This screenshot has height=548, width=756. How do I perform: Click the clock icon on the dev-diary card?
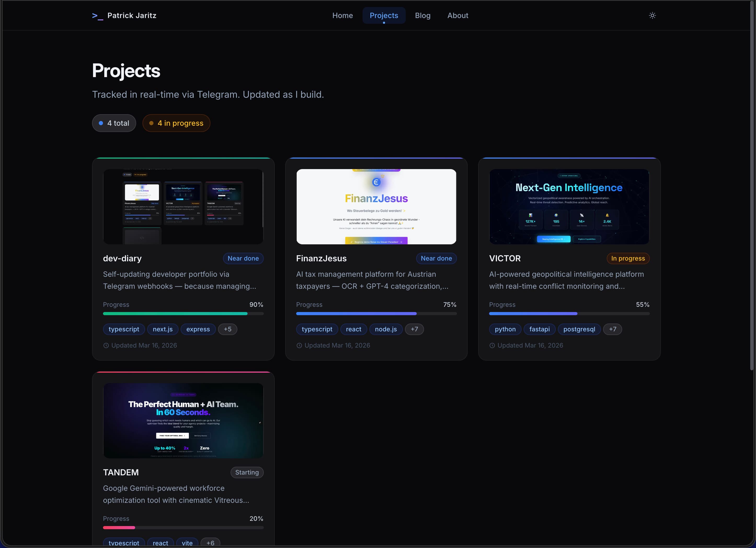106,345
